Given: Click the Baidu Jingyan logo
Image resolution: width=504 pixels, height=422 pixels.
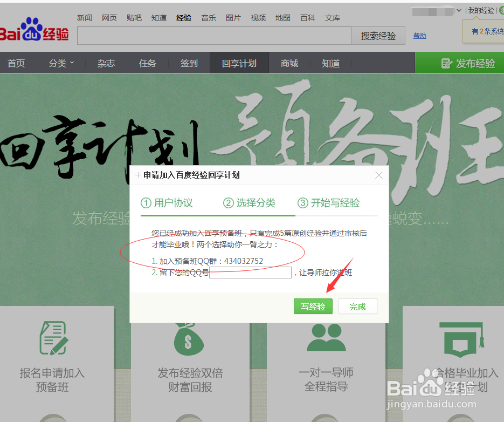Looking at the screenshot, I should (34, 30).
